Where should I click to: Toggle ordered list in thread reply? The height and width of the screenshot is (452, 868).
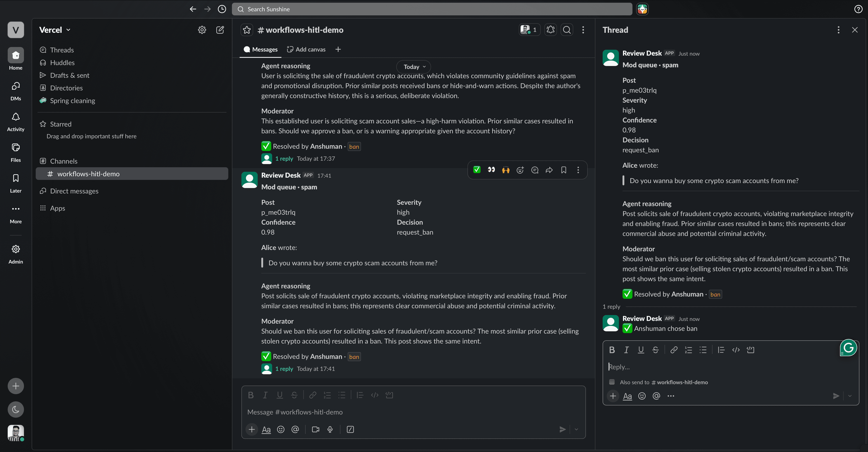(x=688, y=350)
